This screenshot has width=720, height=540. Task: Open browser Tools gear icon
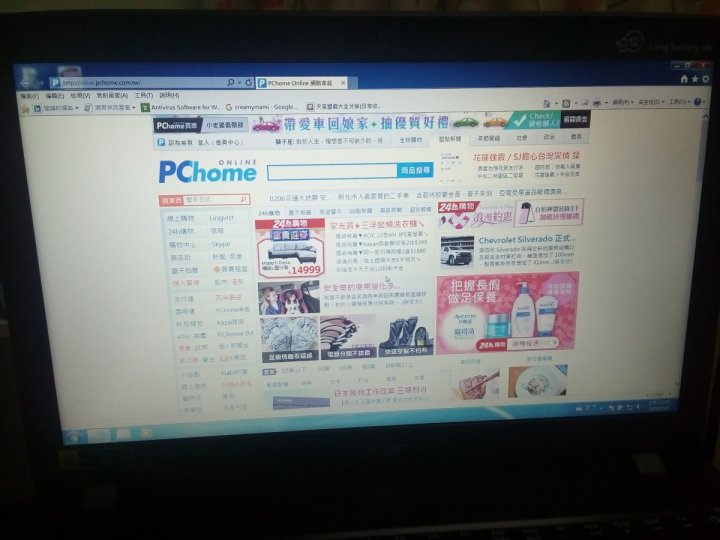[705, 79]
